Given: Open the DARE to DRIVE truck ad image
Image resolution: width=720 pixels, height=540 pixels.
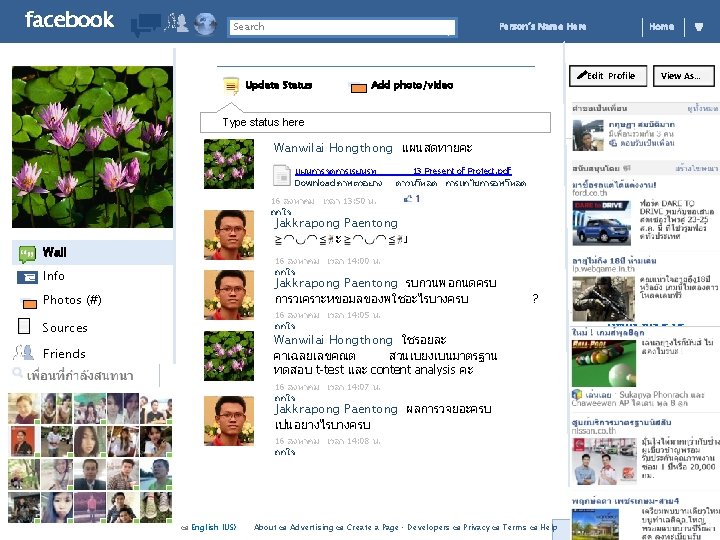Looking at the screenshot, I should coord(602,223).
